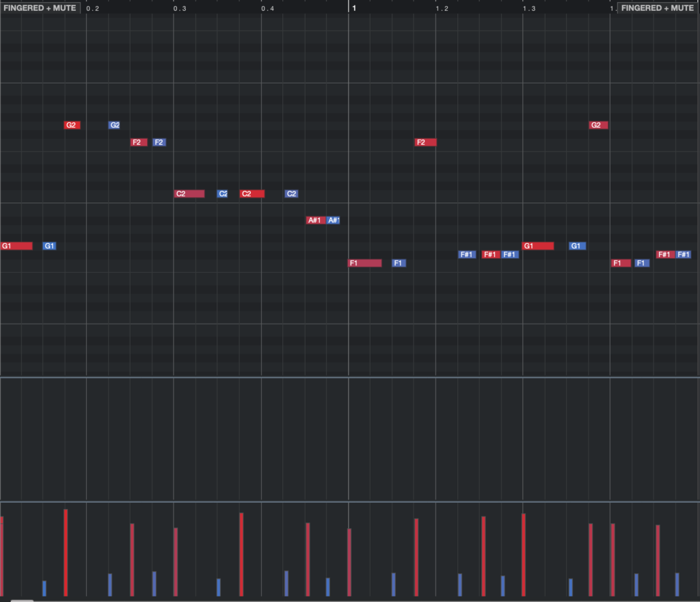The image size is (700, 602).
Task: Click the right FINGERED + MUTE articulation label
Action: coord(657,8)
